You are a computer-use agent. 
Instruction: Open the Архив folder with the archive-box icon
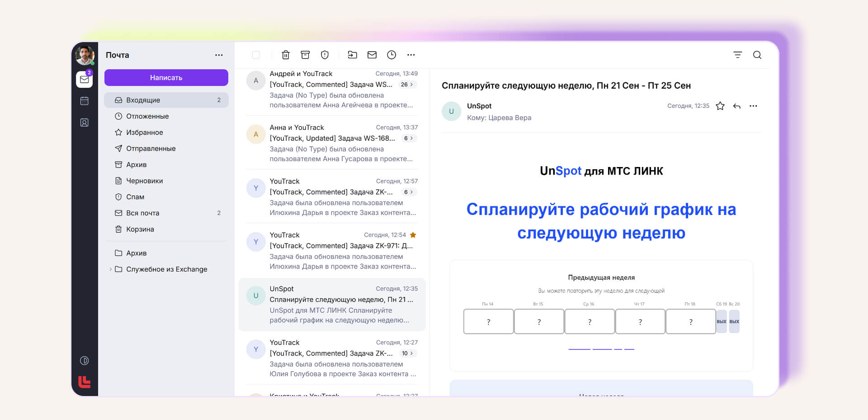(x=166, y=165)
